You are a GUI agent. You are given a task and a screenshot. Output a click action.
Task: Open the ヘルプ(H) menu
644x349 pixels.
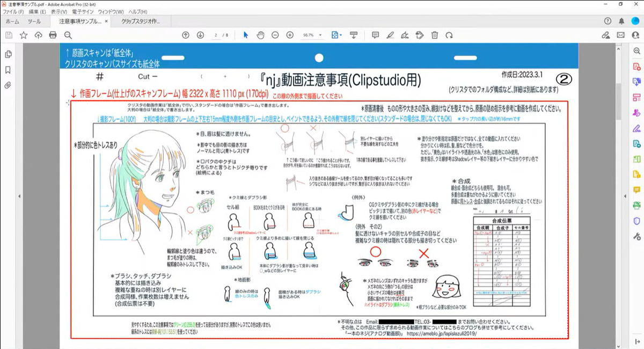click(138, 11)
